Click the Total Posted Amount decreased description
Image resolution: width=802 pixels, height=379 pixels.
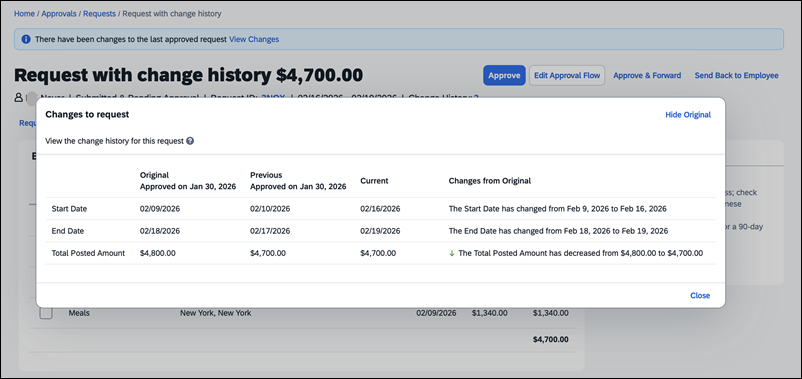pyautogui.click(x=581, y=253)
